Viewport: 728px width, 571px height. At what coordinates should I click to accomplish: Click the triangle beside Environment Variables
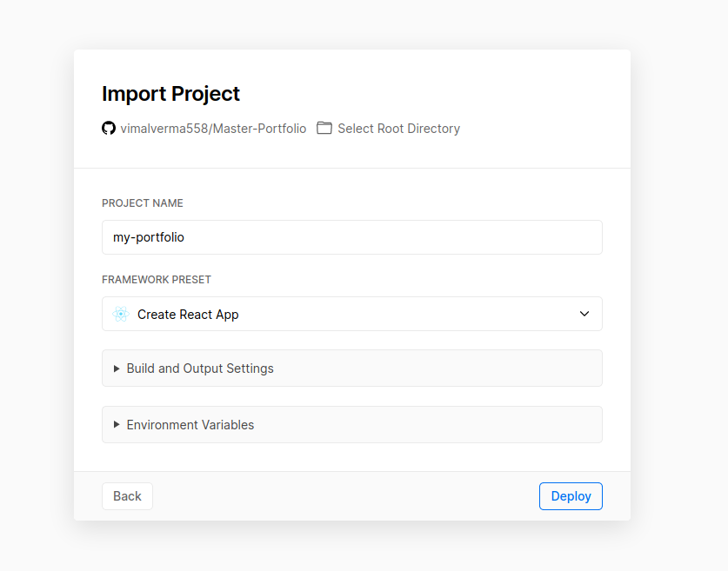(x=117, y=425)
